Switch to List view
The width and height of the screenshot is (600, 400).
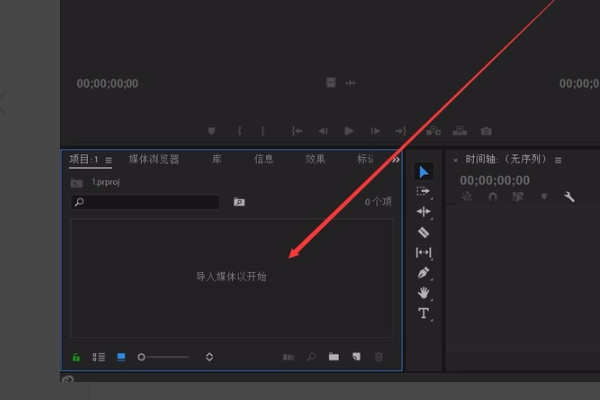pyautogui.click(x=99, y=357)
